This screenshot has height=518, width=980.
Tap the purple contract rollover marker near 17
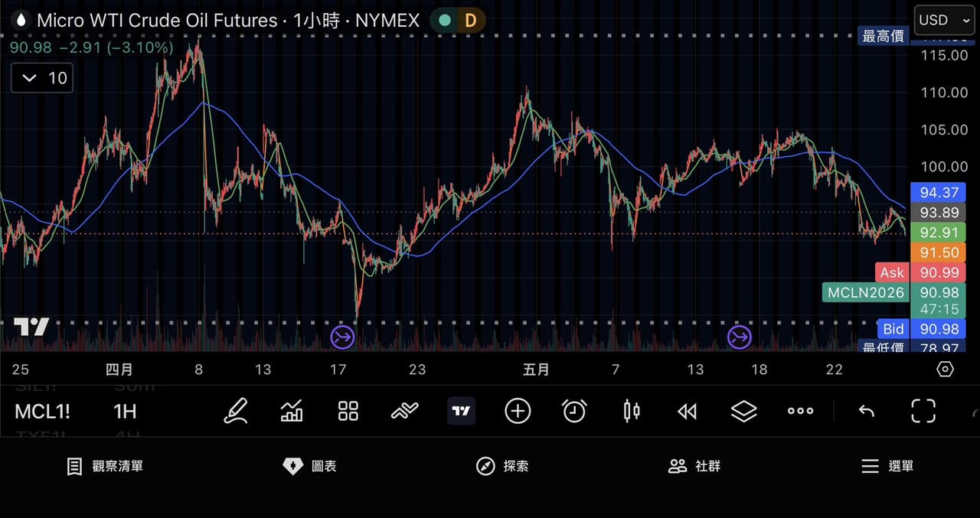(x=342, y=337)
